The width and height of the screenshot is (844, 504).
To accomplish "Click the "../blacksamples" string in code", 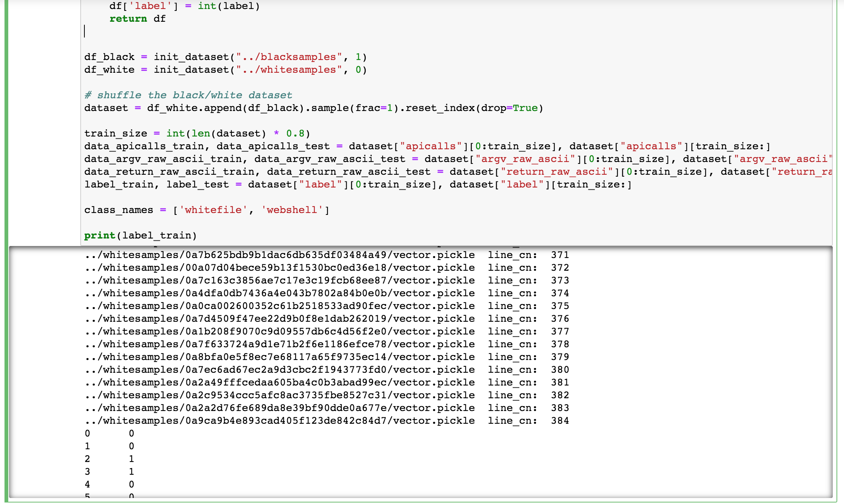I will tap(289, 57).
